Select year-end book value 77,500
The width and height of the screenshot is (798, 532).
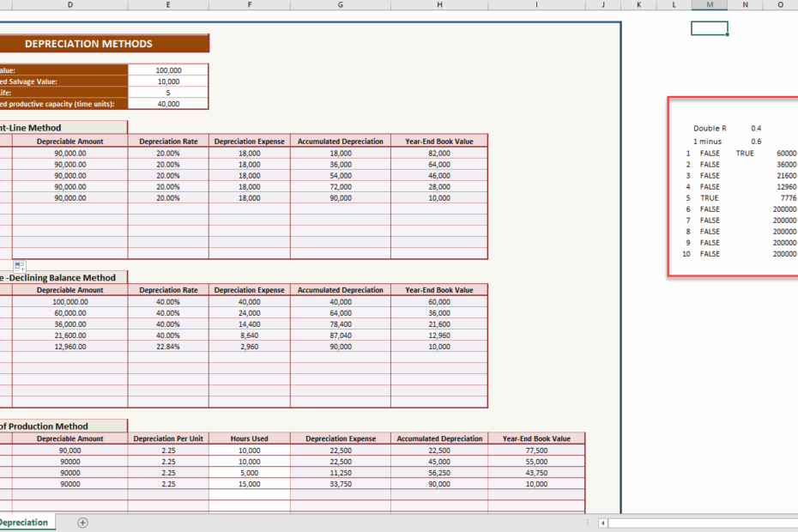click(x=536, y=450)
